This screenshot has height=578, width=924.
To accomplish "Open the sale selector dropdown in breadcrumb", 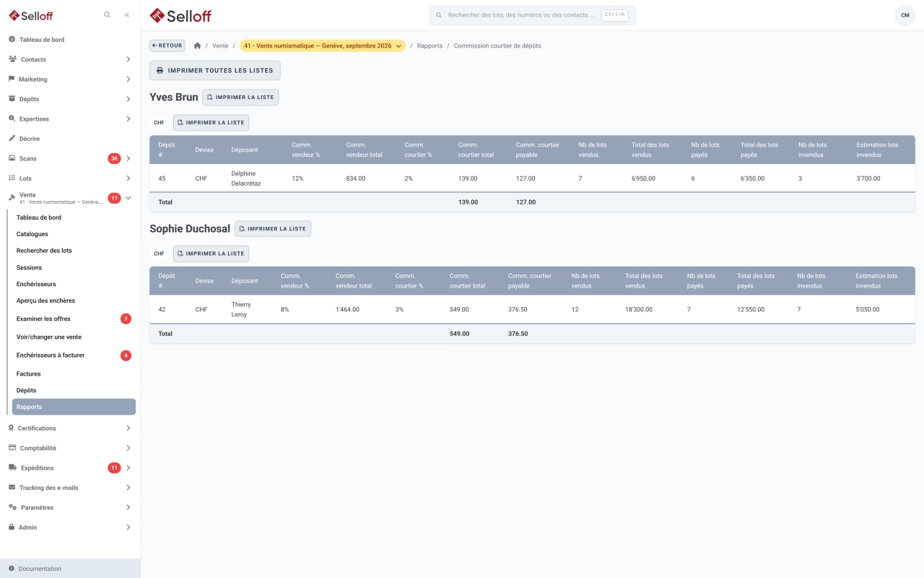I will pos(323,46).
